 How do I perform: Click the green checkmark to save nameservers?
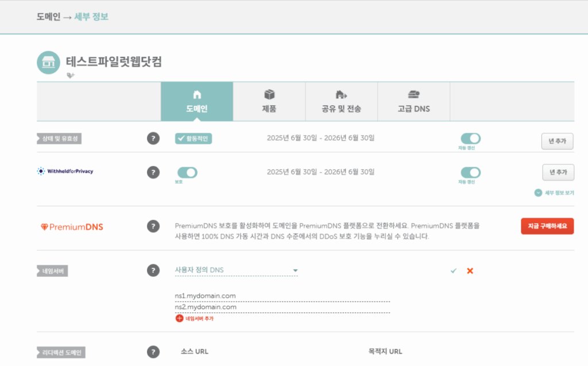453,270
